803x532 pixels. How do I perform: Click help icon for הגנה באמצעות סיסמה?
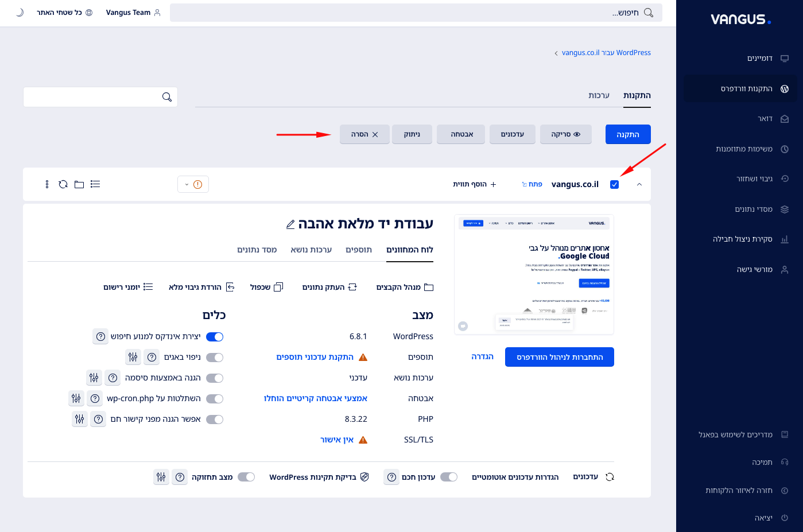pos(113,378)
